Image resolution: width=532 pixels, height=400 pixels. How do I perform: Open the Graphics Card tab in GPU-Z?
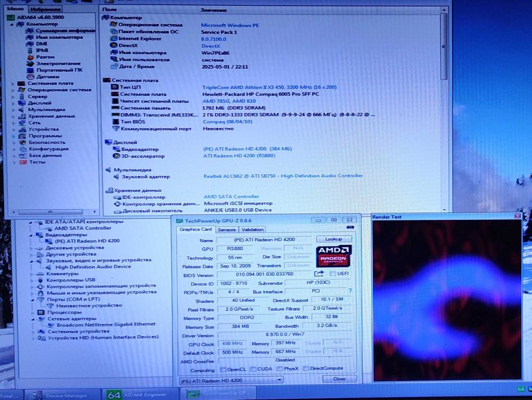click(196, 230)
